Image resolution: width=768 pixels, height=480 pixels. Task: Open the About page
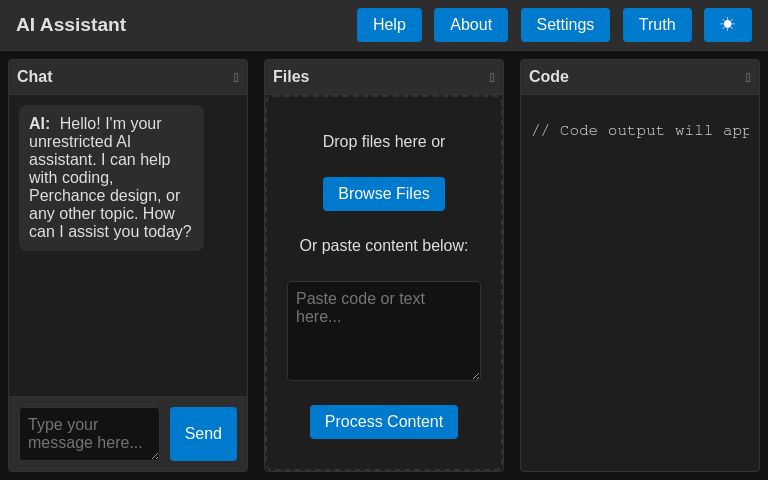(470, 25)
